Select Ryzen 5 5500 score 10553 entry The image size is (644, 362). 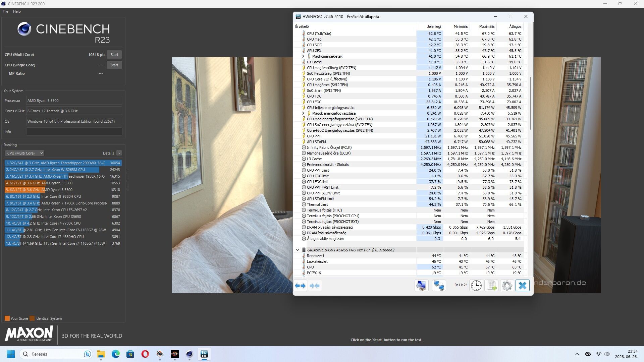coord(63,183)
